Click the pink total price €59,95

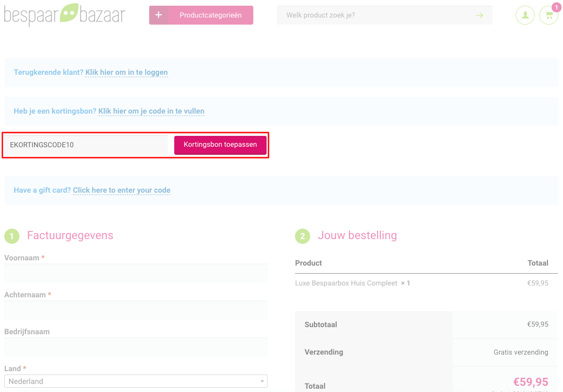531,382
